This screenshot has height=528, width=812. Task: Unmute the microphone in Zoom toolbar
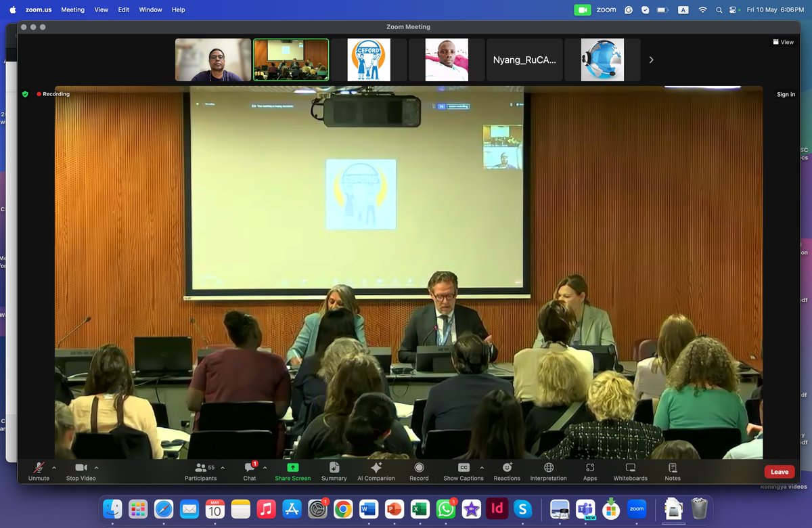[x=39, y=472]
